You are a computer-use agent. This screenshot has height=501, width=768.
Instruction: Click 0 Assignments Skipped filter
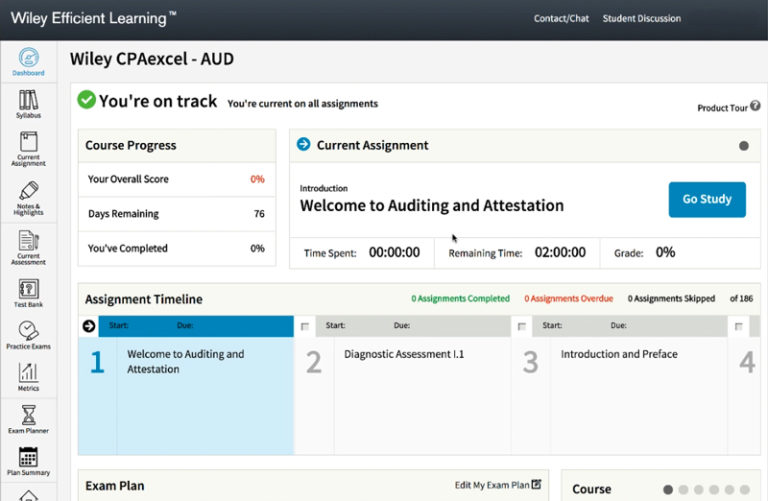click(672, 298)
